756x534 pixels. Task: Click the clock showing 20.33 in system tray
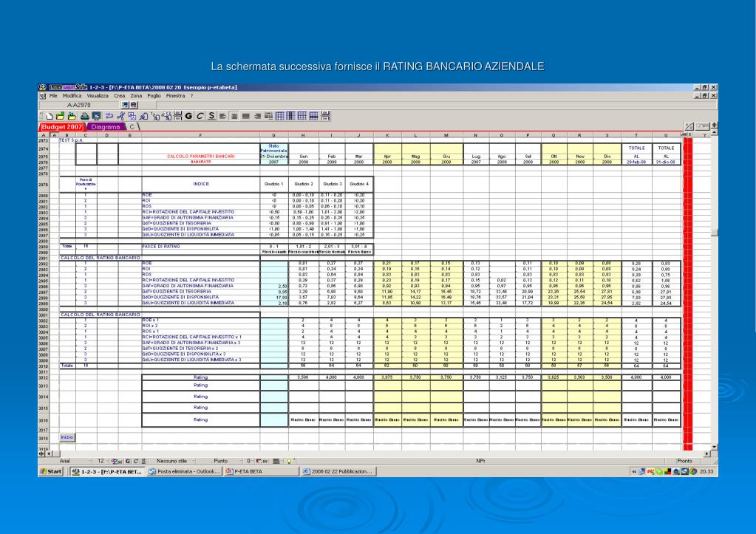[x=706, y=471]
